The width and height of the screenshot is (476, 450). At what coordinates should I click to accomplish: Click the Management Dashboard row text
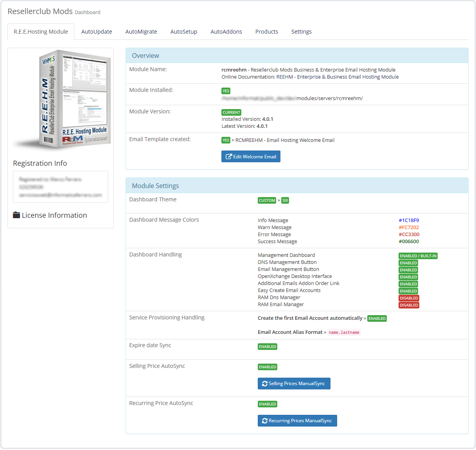[286, 255]
